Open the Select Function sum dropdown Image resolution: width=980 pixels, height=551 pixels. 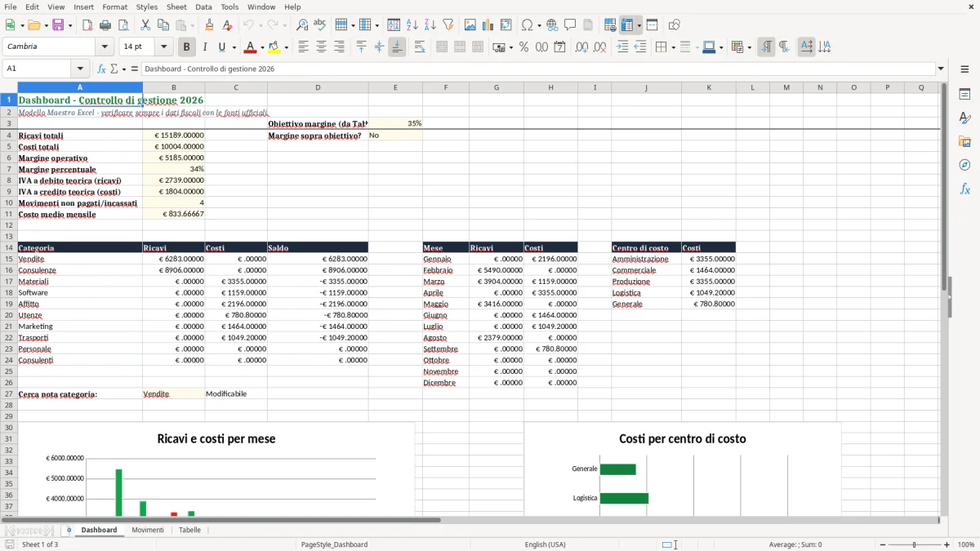124,69
